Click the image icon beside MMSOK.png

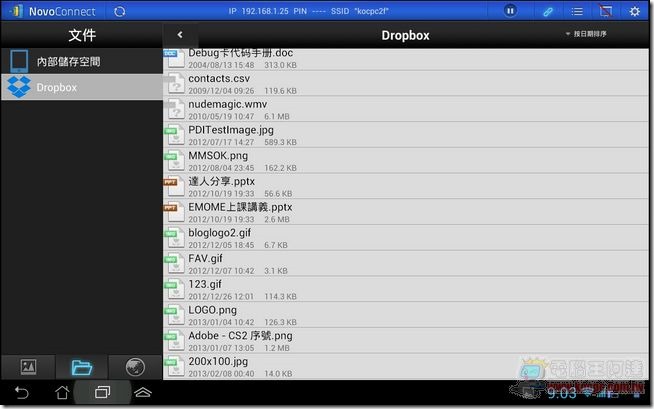[x=174, y=161]
